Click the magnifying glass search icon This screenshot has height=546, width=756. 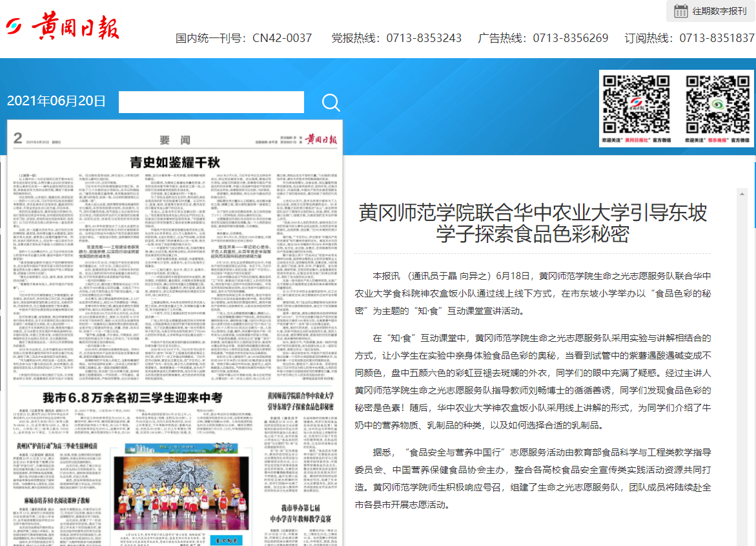click(331, 103)
